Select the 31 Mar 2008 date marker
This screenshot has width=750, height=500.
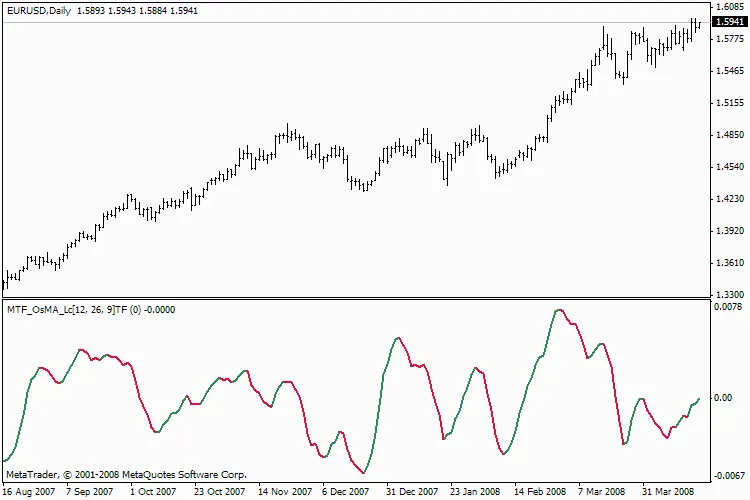pos(668,491)
